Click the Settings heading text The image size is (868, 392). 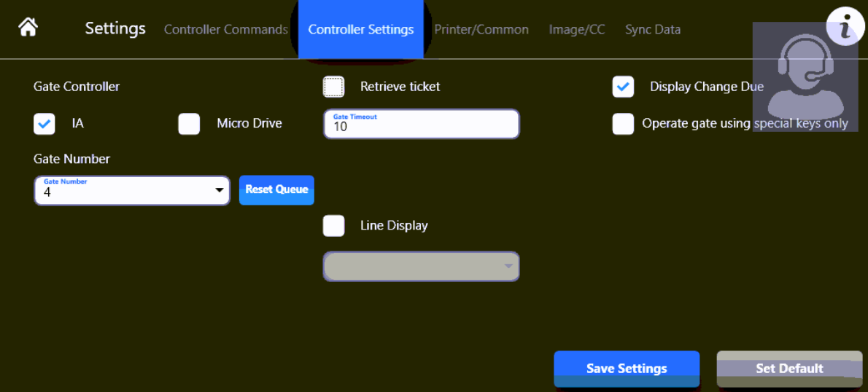click(x=115, y=28)
